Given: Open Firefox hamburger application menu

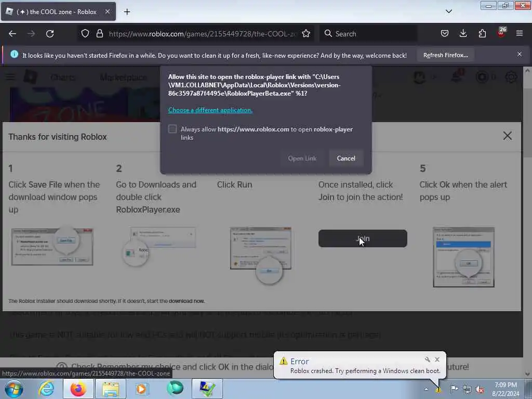Looking at the screenshot, I should click(520, 34).
